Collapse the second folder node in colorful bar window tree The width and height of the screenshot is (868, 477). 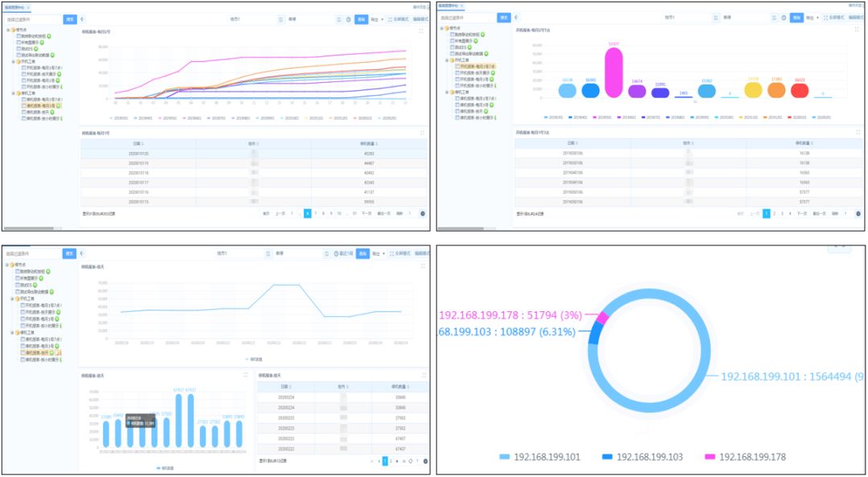tap(447, 60)
